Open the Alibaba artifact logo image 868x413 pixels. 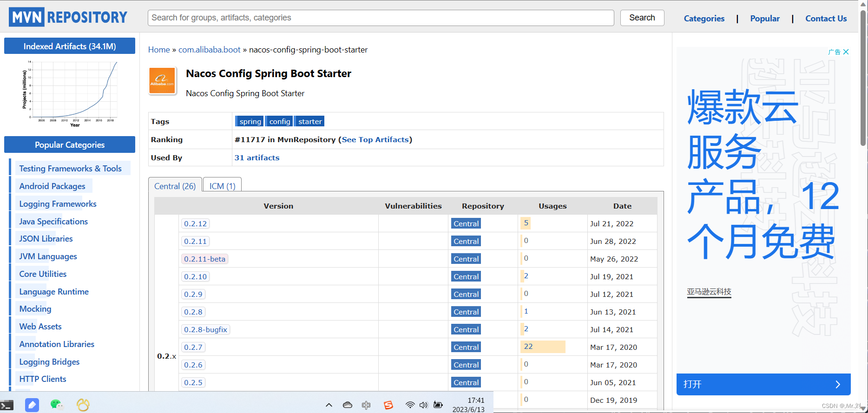[x=162, y=81]
